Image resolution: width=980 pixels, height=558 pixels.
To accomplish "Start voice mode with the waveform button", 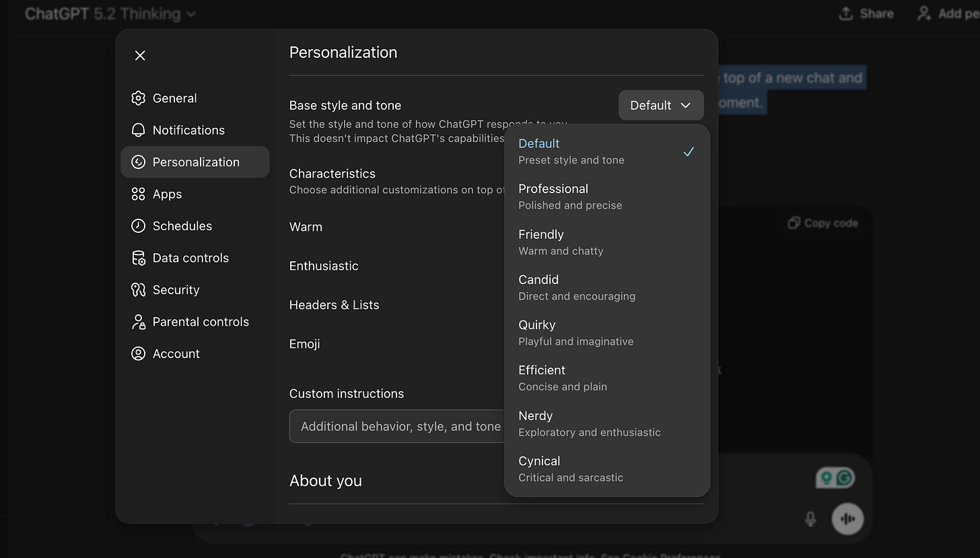I will pyautogui.click(x=847, y=519).
